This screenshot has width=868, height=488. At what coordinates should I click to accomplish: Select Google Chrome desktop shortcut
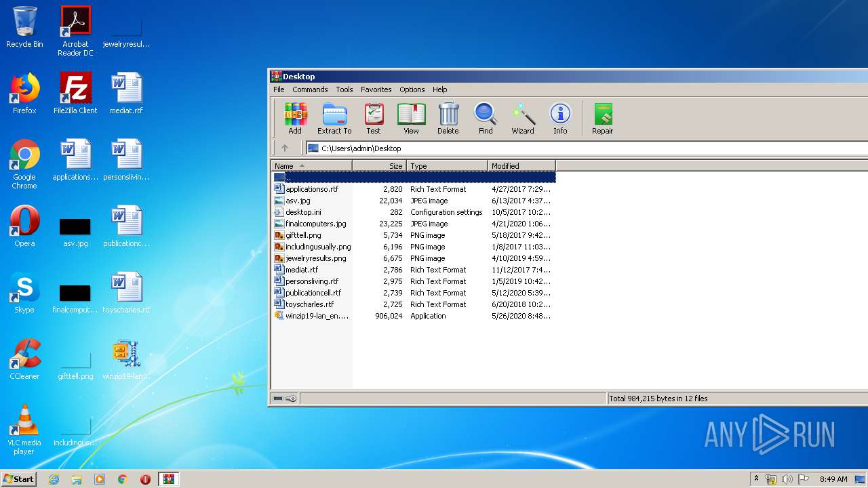coord(24,165)
